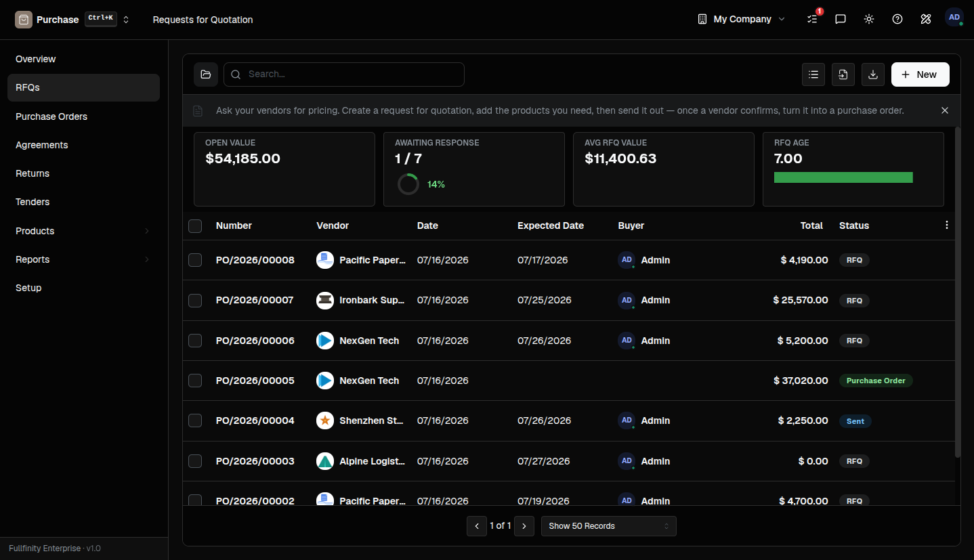The width and height of the screenshot is (974, 560).
Task: Go to next page arrow
Action: (x=524, y=526)
